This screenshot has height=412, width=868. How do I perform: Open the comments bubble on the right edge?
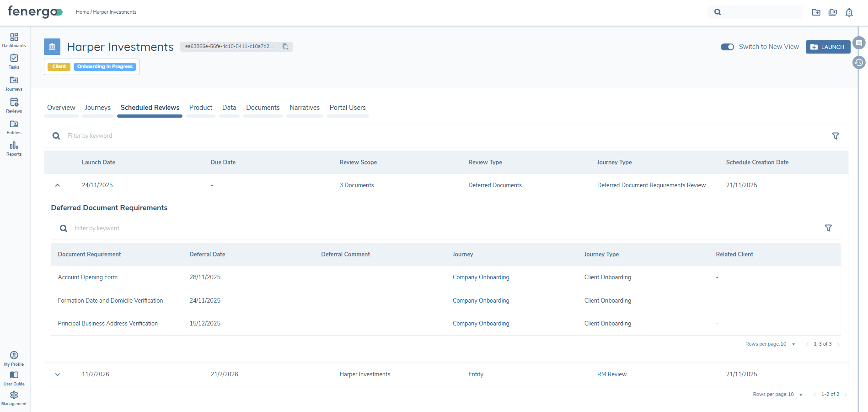859,42
